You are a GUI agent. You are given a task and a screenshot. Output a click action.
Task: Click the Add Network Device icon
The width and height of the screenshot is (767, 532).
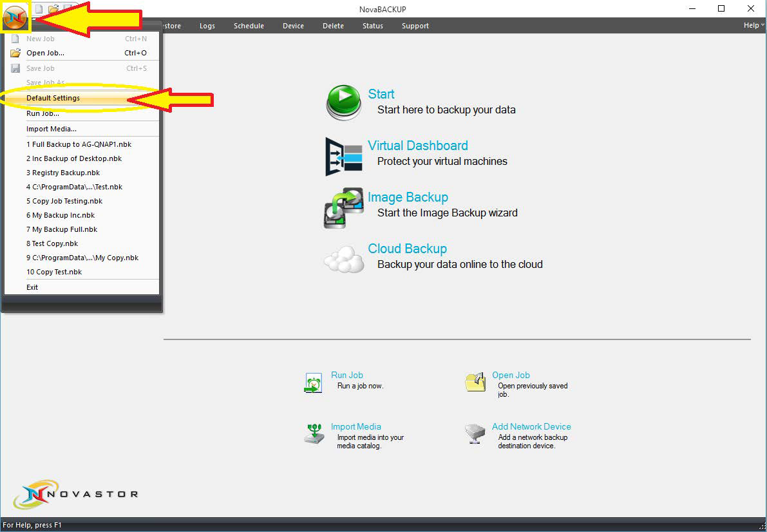(x=475, y=434)
